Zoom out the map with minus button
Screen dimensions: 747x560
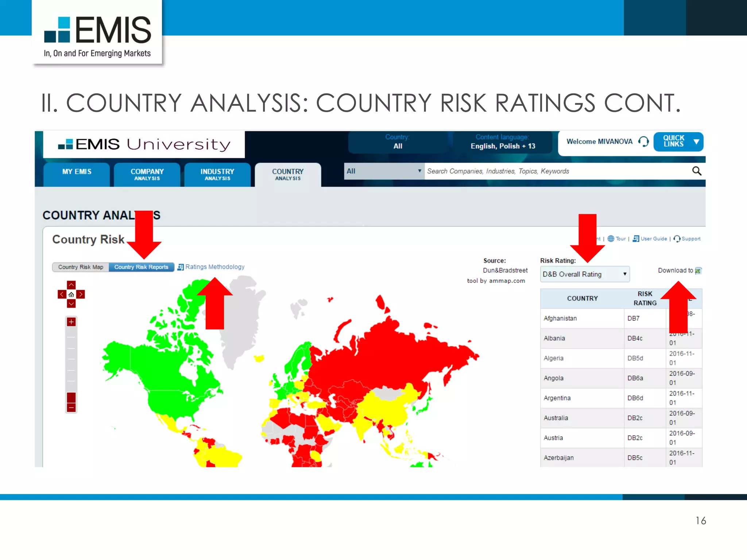pos(71,408)
